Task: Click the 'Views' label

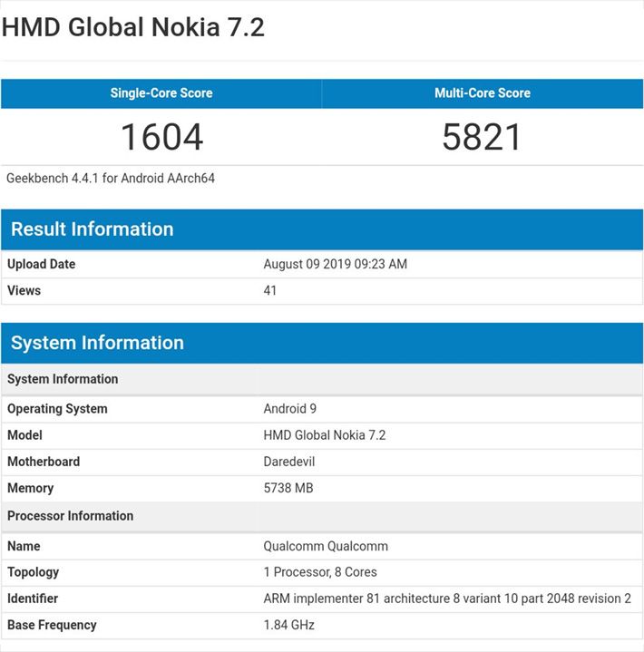Action: 24,290
